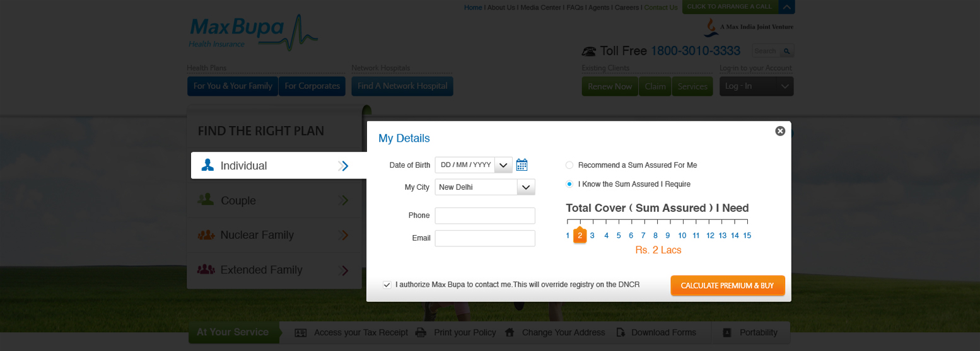
Task: Click the printer icon for Print your Policy
Action: pos(421,333)
